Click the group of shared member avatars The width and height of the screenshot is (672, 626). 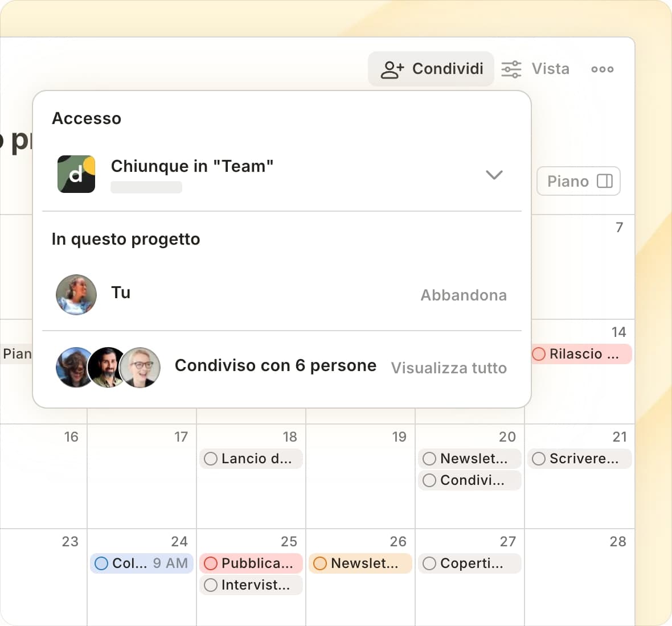tap(108, 367)
